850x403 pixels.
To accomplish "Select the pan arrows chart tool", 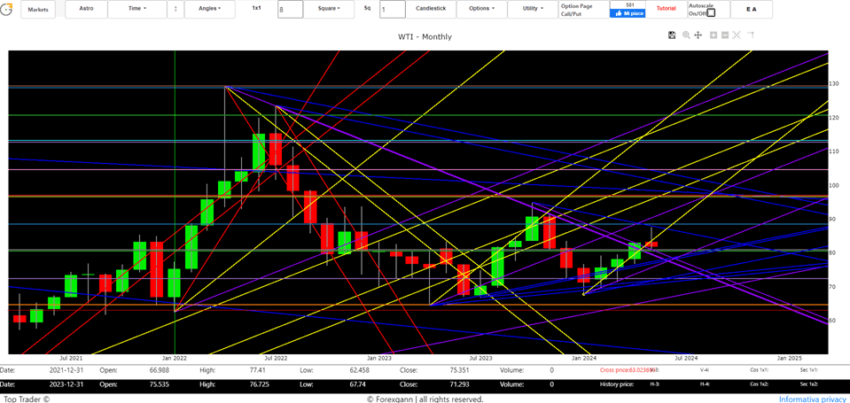I will pos(698,35).
